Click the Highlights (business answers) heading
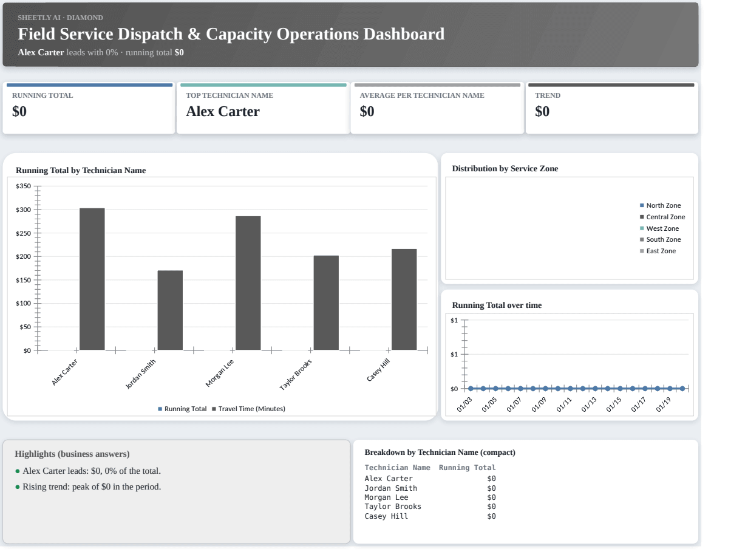 [x=72, y=454]
